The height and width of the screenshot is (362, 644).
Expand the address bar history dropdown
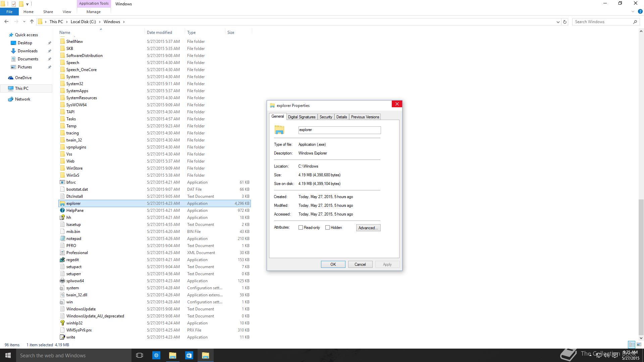tap(558, 22)
